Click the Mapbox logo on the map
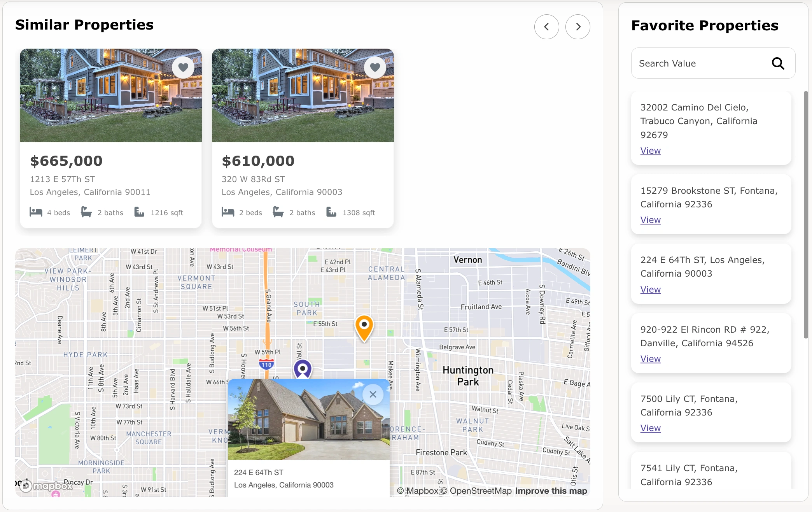Image resolution: width=812 pixels, height=512 pixels. pos(45,486)
